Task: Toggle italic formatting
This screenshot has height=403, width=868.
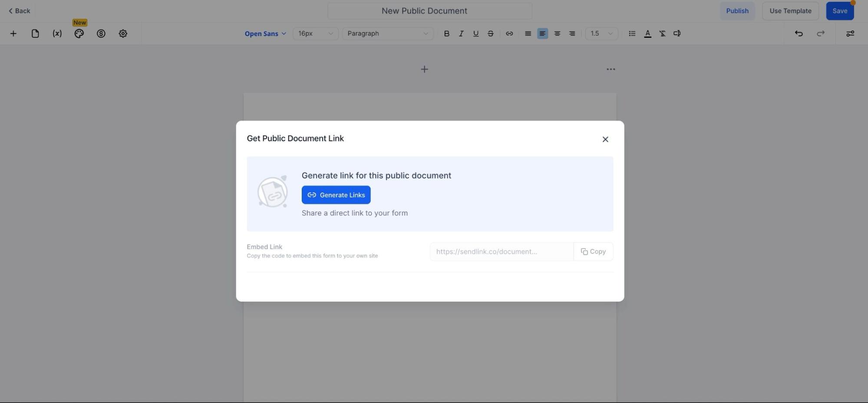Action: point(461,33)
